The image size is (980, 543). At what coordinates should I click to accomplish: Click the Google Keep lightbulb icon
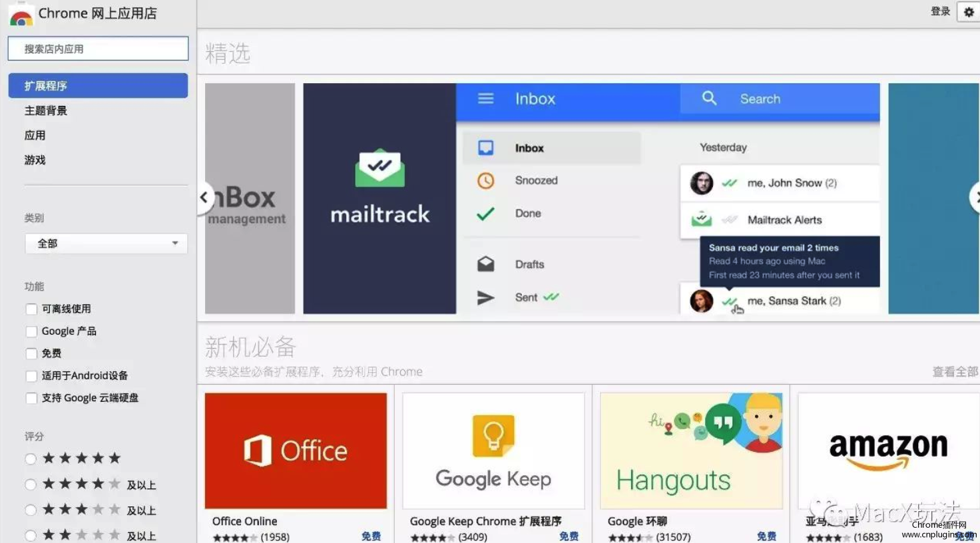(493, 436)
